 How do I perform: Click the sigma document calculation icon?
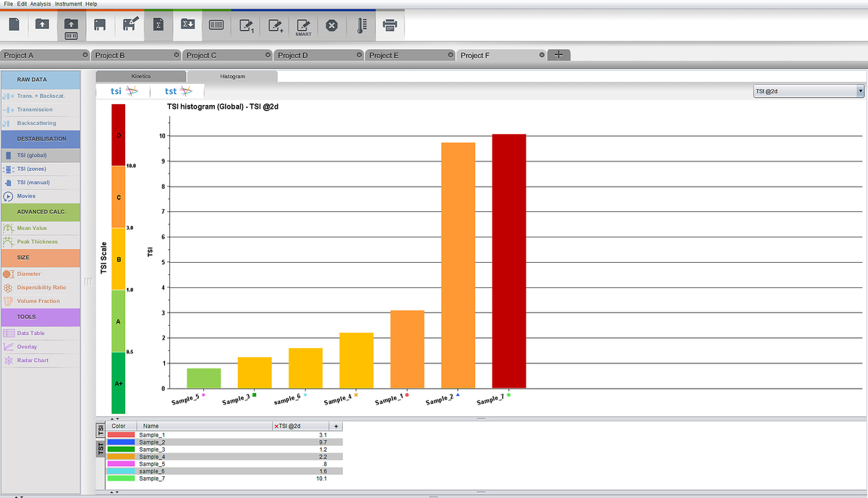tap(158, 25)
